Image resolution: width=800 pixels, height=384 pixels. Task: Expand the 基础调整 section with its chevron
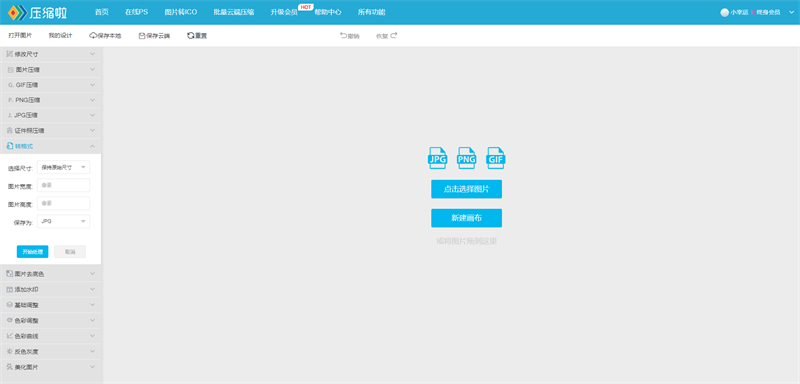click(x=92, y=305)
